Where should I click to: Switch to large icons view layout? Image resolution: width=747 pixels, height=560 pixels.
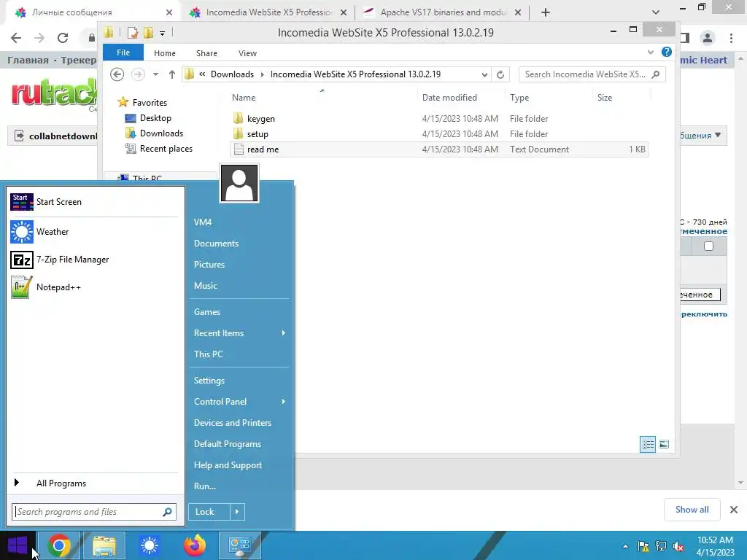point(664,444)
